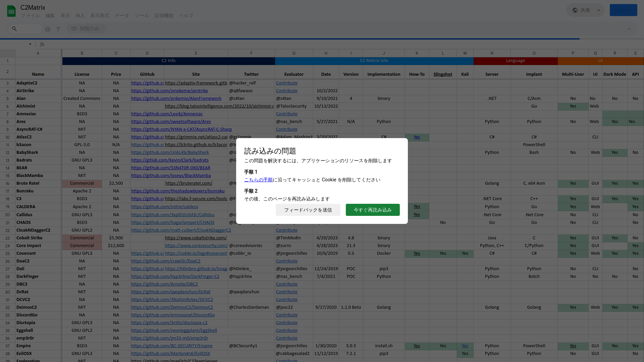Open the ツール menu
The image size is (644, 362).
pos(142,16)
